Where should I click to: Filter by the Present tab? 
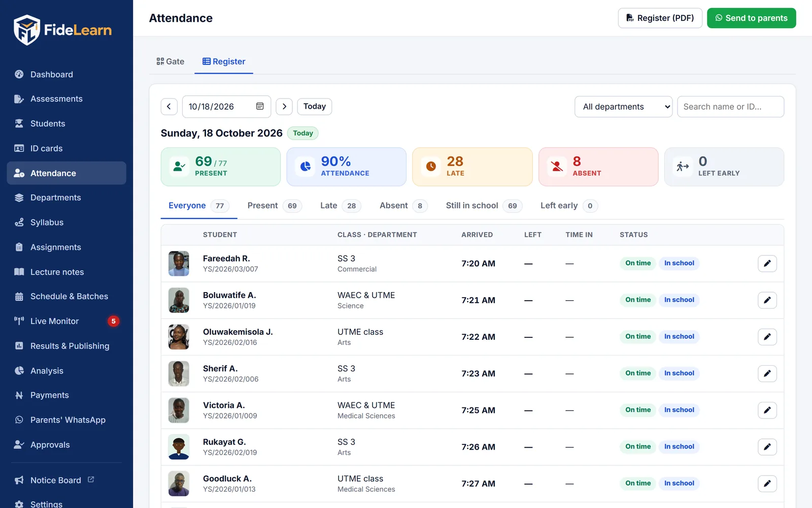(275, 206)
